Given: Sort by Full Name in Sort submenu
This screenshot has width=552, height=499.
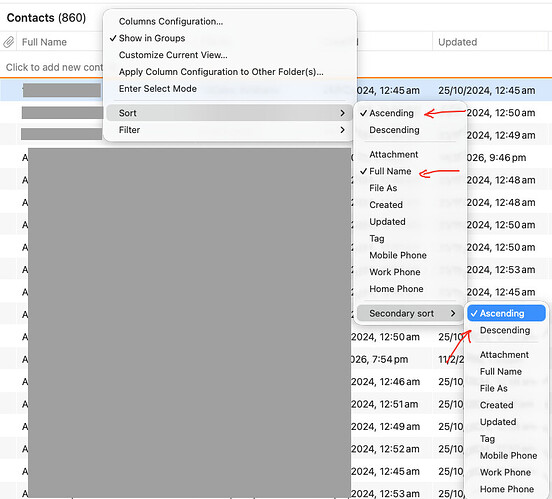Looking at the screenshot, I should coord(390,171).
